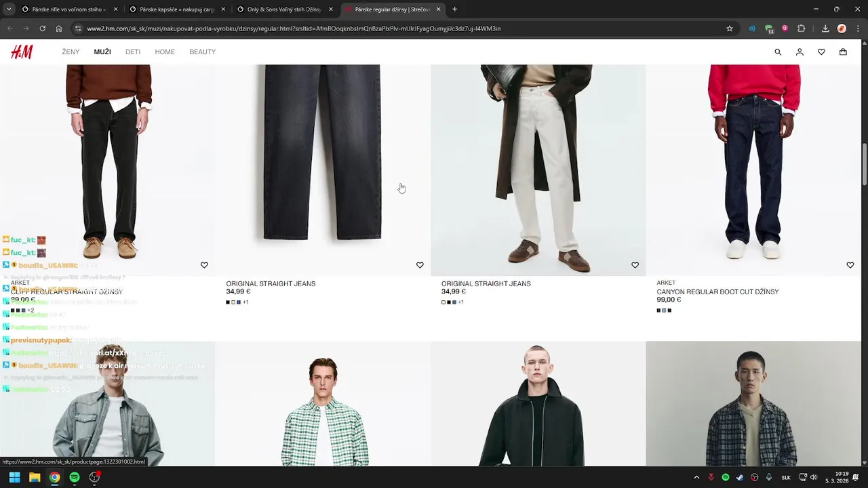The image size is (868, 488).
Task: Open the shopping bag icon
Action: (843, 52)
